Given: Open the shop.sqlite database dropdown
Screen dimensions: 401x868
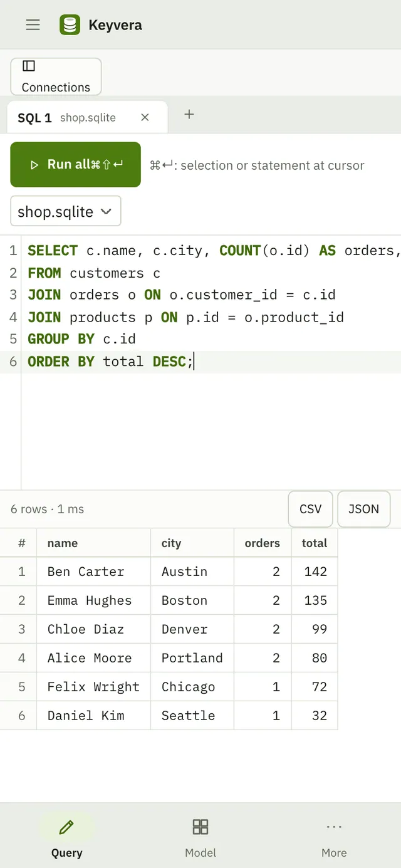Looking at the screenshot, I should [66, 211].
